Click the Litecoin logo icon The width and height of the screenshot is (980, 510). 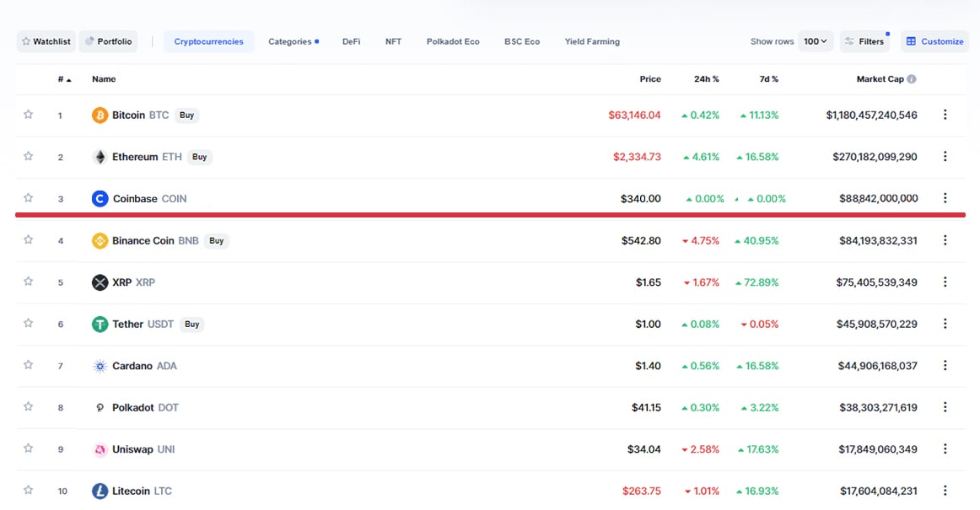coord(100,491)
